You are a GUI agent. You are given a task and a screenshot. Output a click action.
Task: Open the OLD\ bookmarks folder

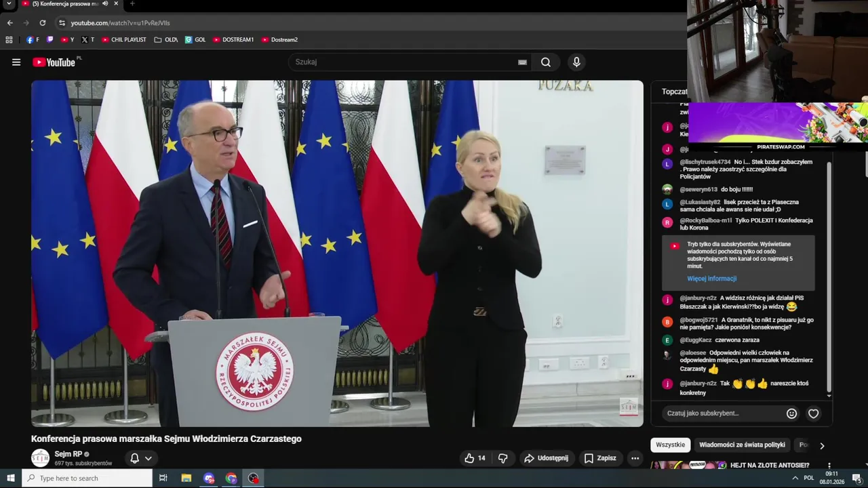166,40
